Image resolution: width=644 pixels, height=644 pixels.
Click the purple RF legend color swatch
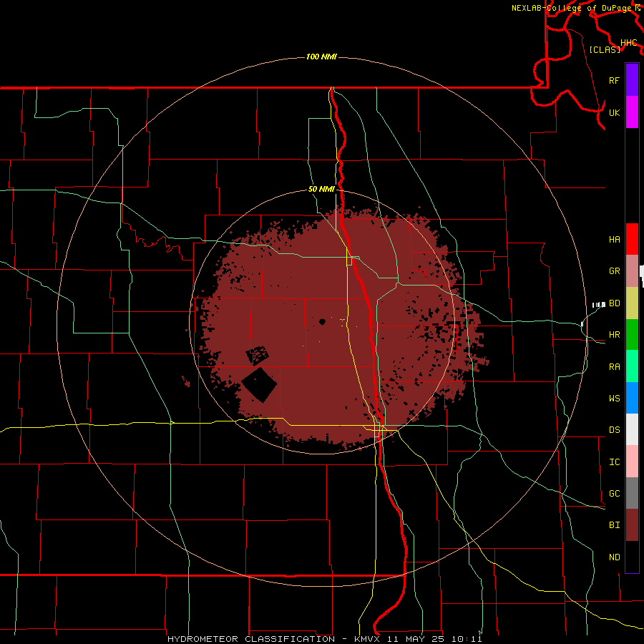tap(632, 80)
